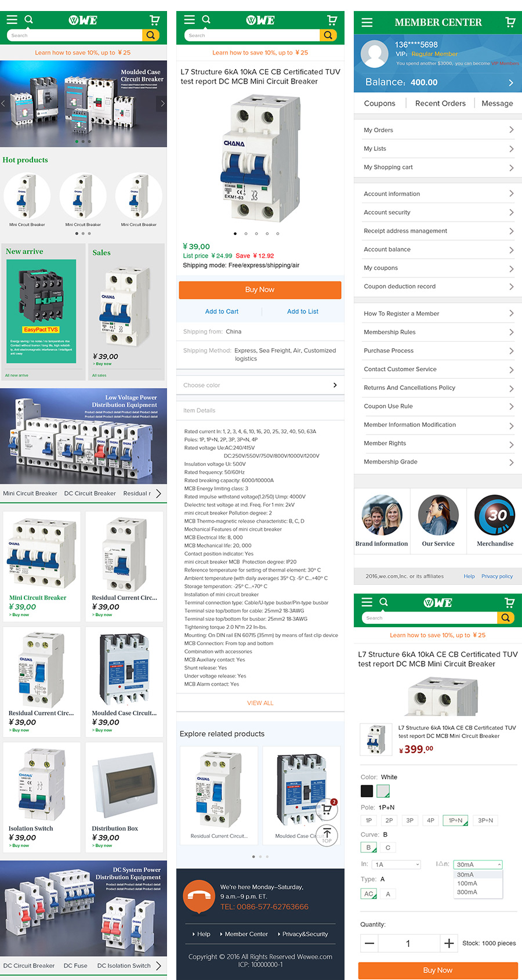Click the Add to Cart link
This screenshot has height=980, width=522.
point(222,312)
